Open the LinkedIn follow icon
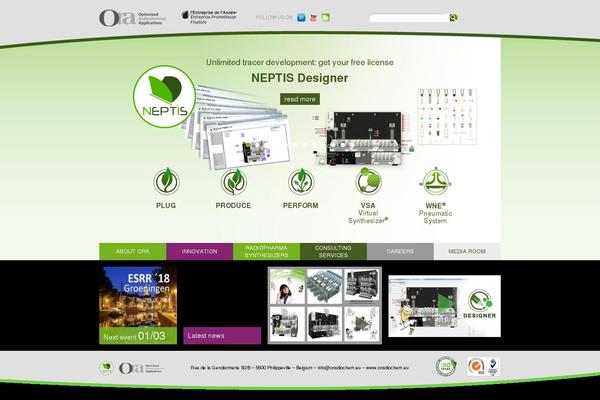600x400 pixels. tap(301, 18)
